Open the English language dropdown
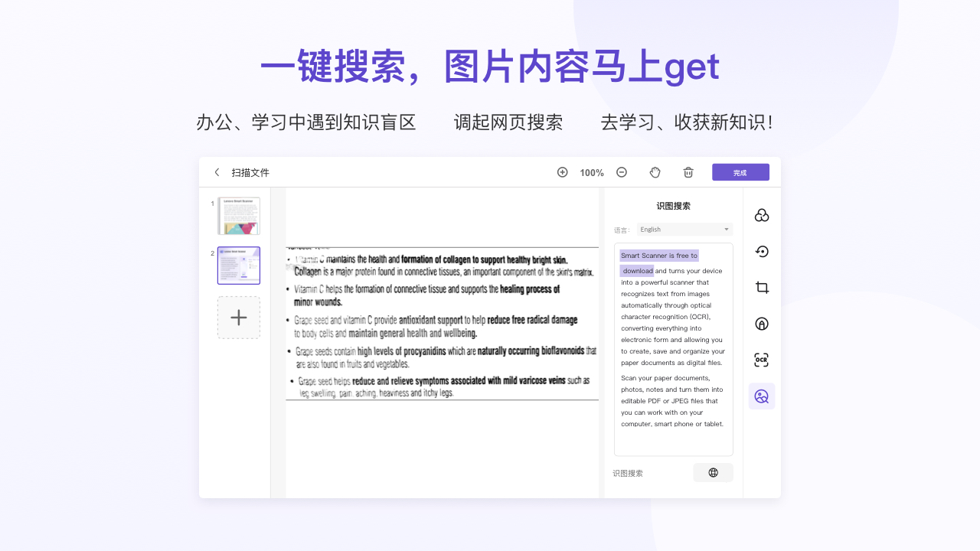 tap(684, 229)
